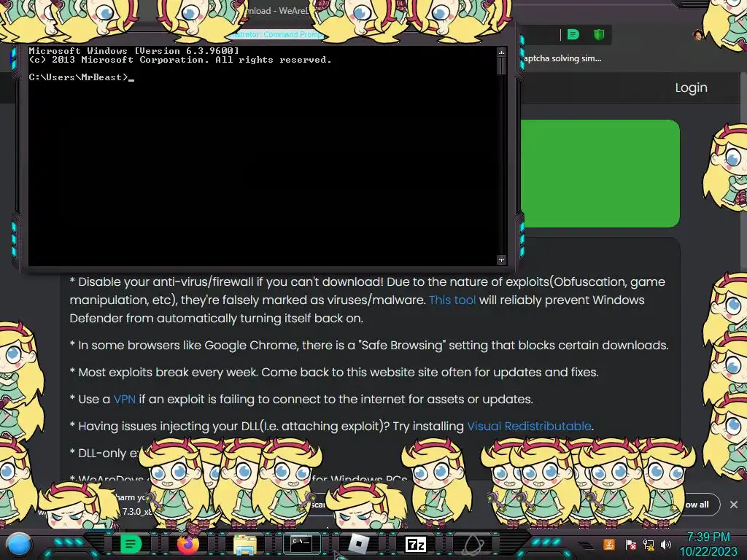Click Show all in the downloads bar

697,505
